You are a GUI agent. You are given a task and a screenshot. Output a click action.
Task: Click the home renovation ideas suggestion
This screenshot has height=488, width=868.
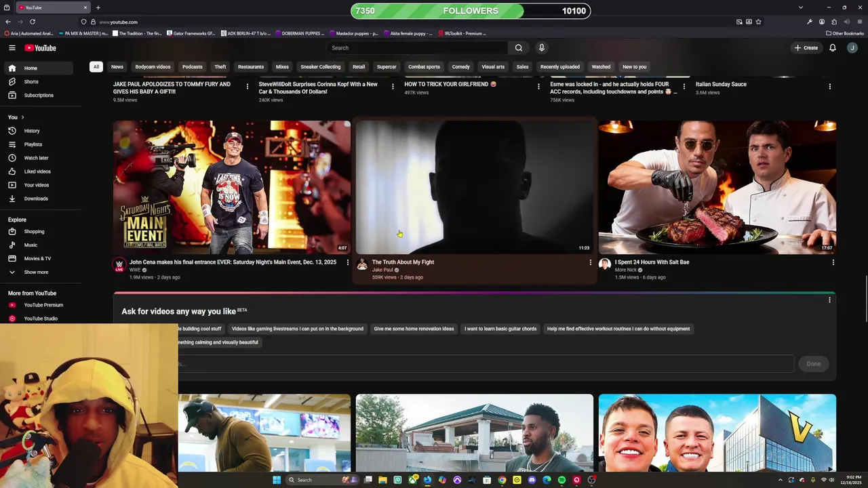coord(414,329)
